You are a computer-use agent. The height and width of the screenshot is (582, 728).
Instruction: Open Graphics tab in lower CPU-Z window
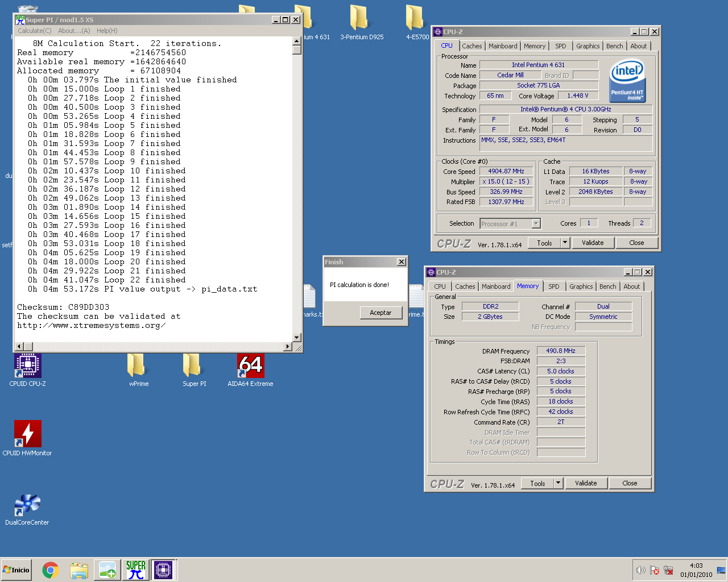tap(581, 286)
